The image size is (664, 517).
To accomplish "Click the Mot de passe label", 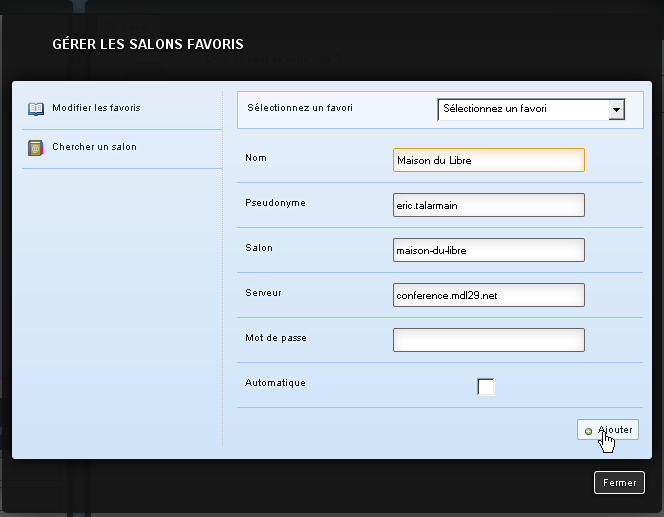I will pyautogui.click(x=275, y=338).
